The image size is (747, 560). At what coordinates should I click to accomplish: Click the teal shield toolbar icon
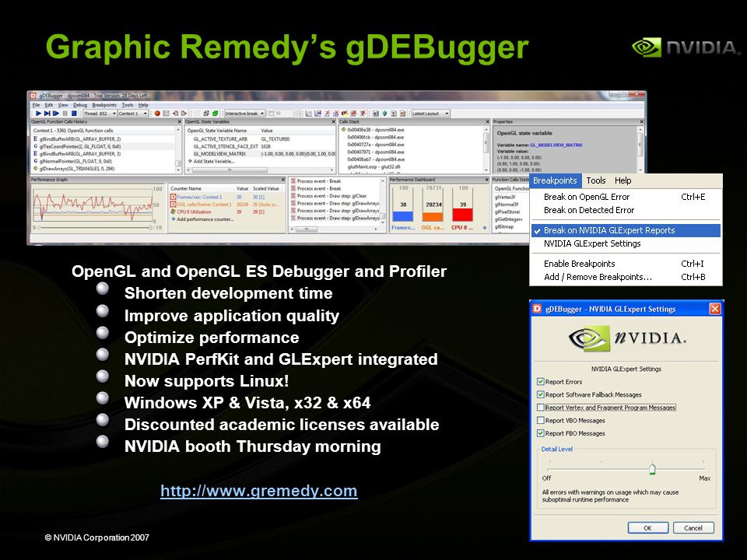coord(384,114)
